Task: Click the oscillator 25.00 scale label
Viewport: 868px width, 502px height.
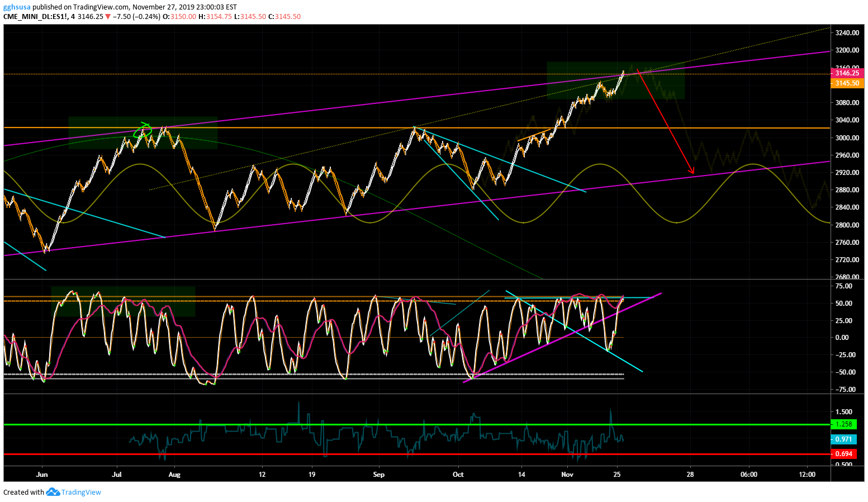Action: point(844,321)
